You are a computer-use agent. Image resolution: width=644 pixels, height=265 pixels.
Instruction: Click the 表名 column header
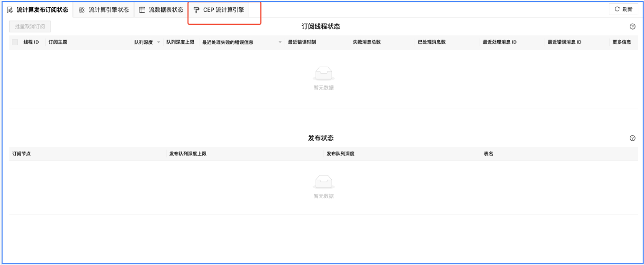click(488, 153)
